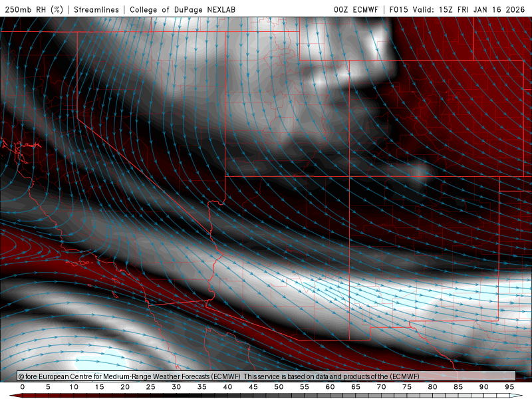Click the 70 label on the colorbar

381,387
